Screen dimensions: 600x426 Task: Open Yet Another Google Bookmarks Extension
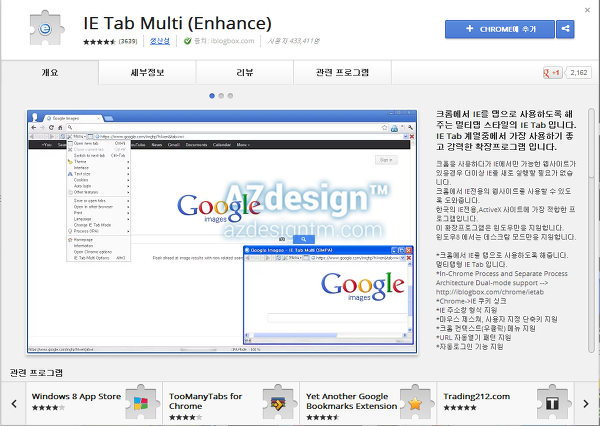click(368, 403)
